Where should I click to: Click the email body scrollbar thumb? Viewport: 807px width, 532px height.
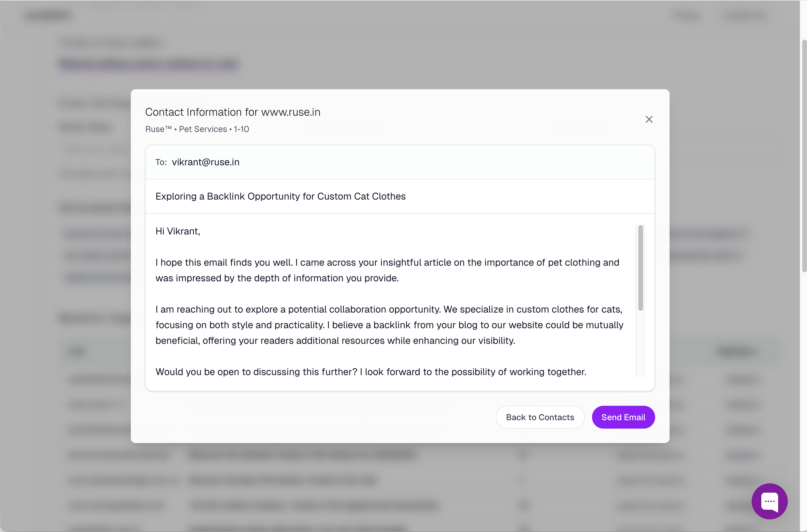coord(640,268)
